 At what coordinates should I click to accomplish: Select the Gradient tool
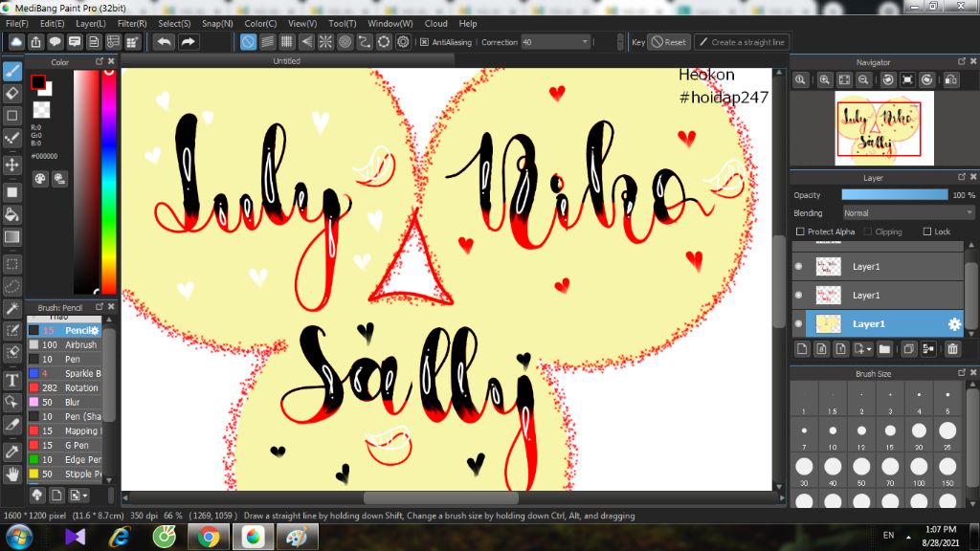click(x=11, y=237)
